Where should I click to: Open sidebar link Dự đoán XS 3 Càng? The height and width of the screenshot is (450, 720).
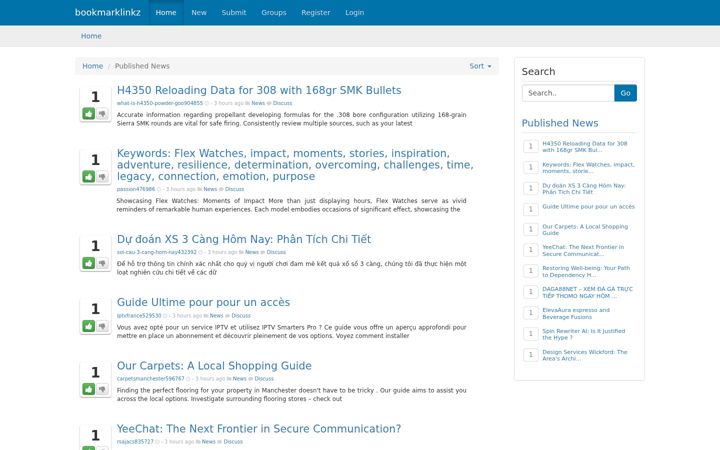coord(584,189)
